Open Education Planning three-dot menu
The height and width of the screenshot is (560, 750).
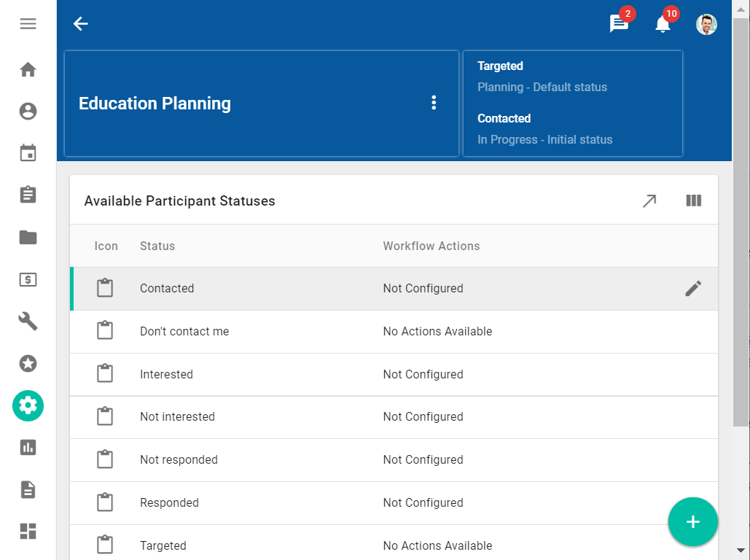[434, 103]
